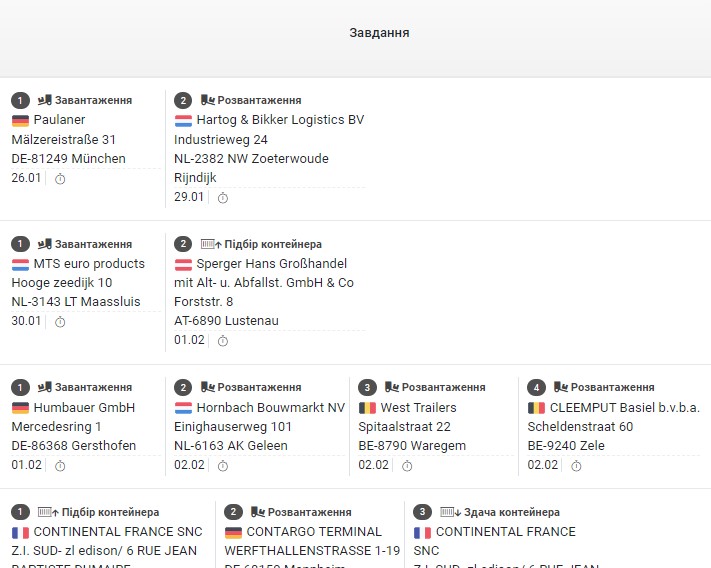Click the date 30.01 under Maassluis
This screenshot has height=568, width=711.
pos(26,321)
